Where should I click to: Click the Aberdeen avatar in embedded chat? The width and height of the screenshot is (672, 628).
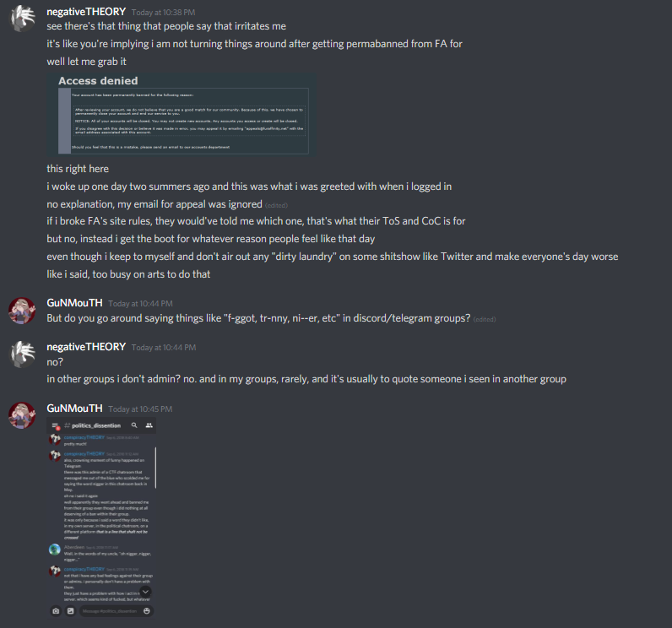[54, 549]
